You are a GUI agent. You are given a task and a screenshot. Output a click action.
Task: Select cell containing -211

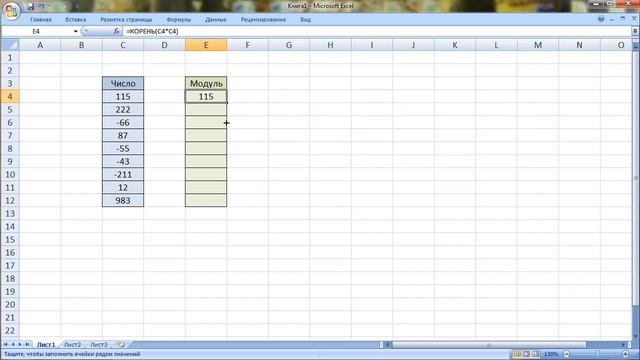(x=123, y=175)
